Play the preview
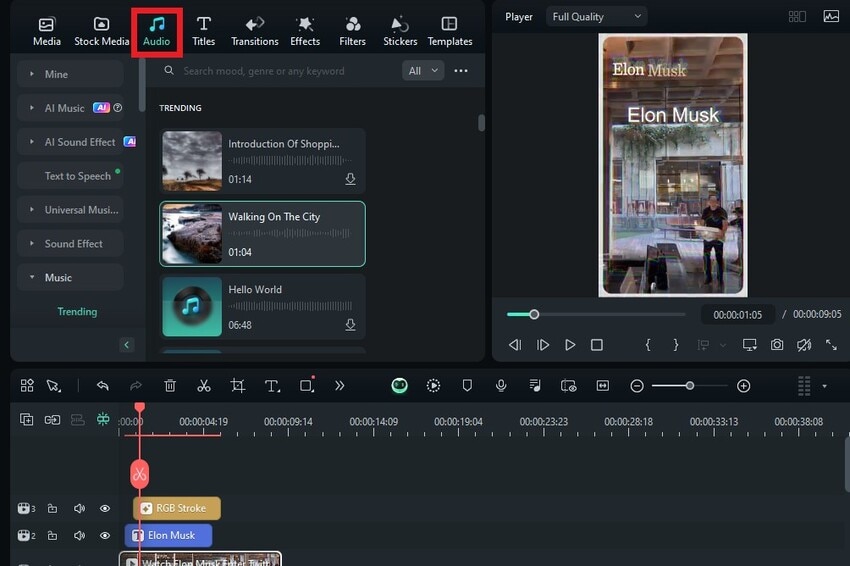Screen dimensions: 850x566 point(570,345)
